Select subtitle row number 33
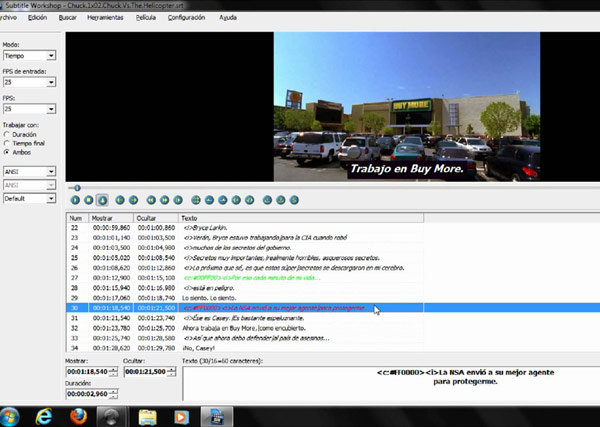The width and height of the screenshot is (600, 427). click(245, 338)
